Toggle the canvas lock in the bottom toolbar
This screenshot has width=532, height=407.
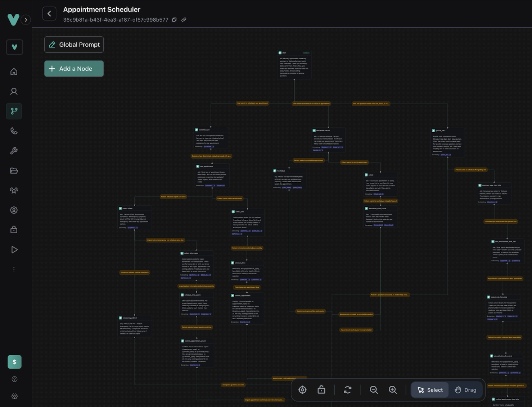[321, 390]
